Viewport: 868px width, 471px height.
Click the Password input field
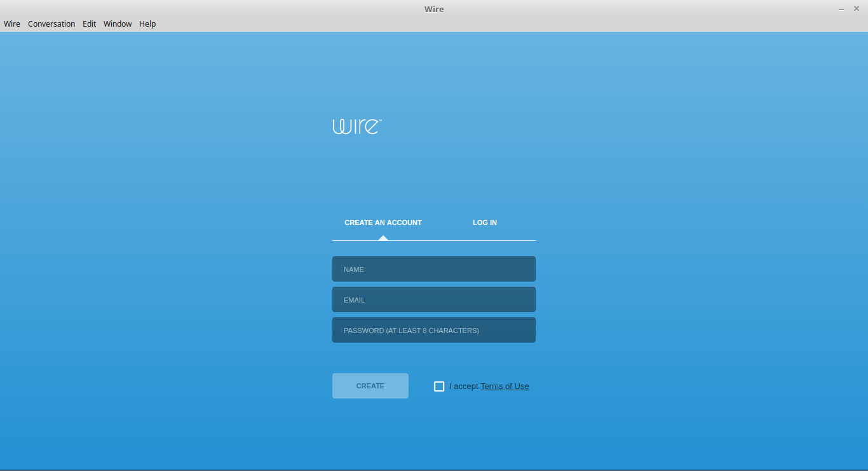(x=434, y=330)
